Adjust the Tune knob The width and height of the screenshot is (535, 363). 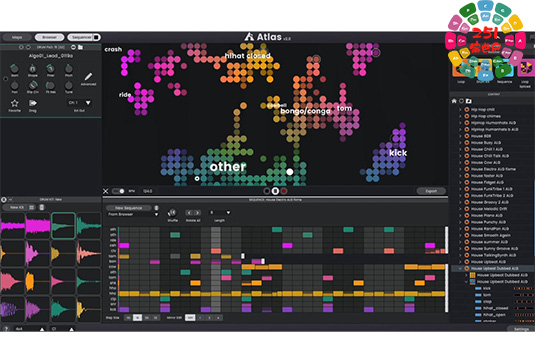(x=69, y=85)
